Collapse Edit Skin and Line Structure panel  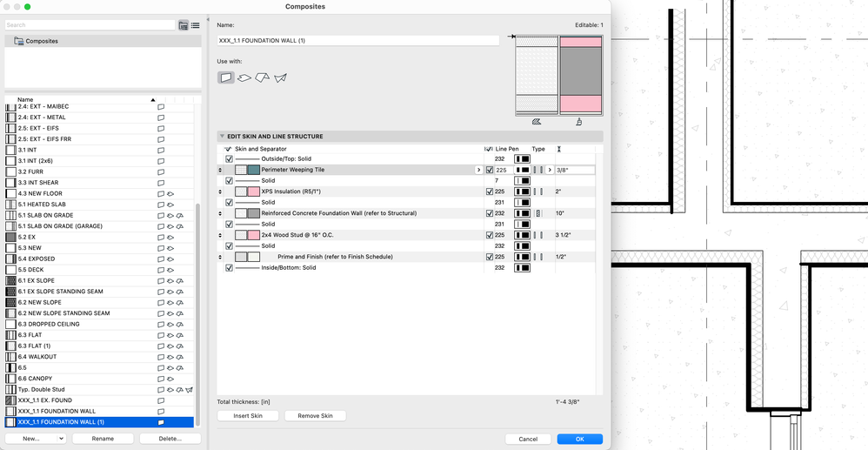coord(222,137)
